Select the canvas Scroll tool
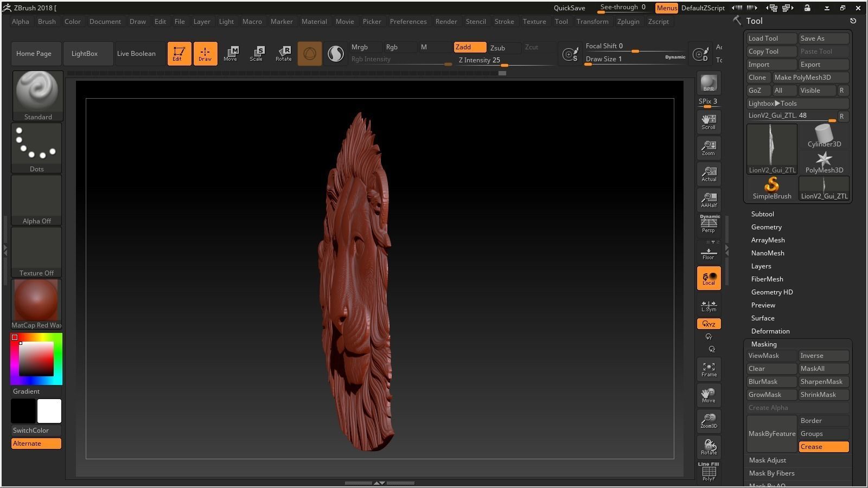This screenshot has width=868, height=488. point(709,121)
